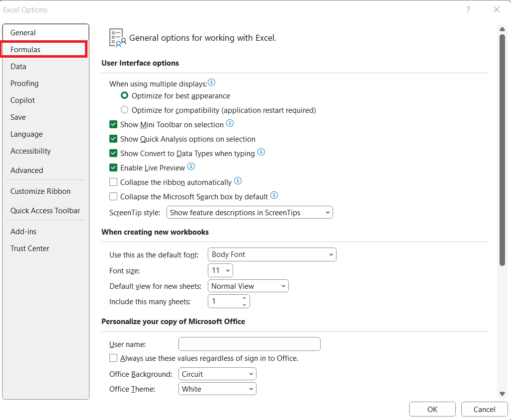Open the Office Theme dropdown
This screenshot has width=511, height=420.
pyautogui.click(x=217, y=389)
